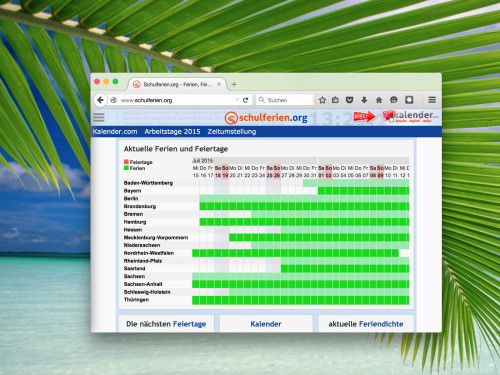This screenshot has height=375, width=500.
Task: Open the site's hamburger menu icon
Action: click(99, 117)
